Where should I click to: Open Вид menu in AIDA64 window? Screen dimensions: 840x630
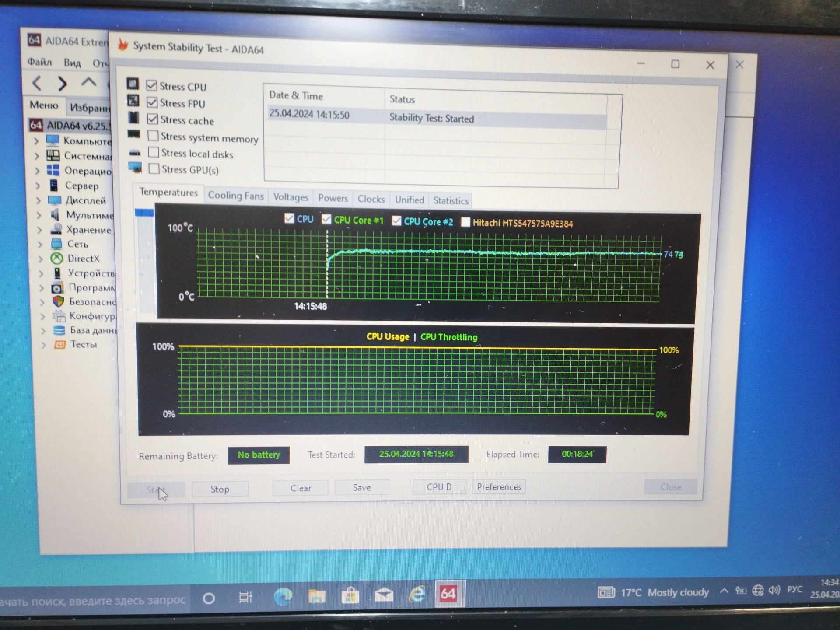pos(72,63)
